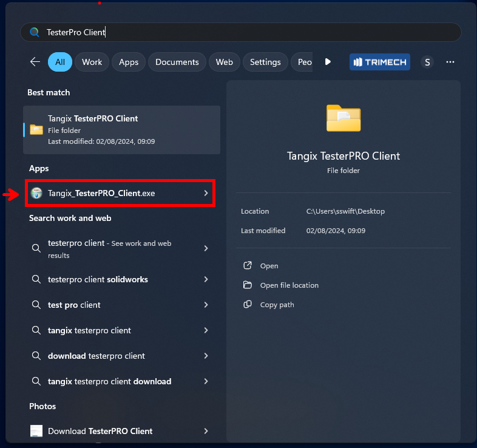Click the play arrow to scroll filters
Viewport: 477px width, 448px height.
(x=328, y=62)
